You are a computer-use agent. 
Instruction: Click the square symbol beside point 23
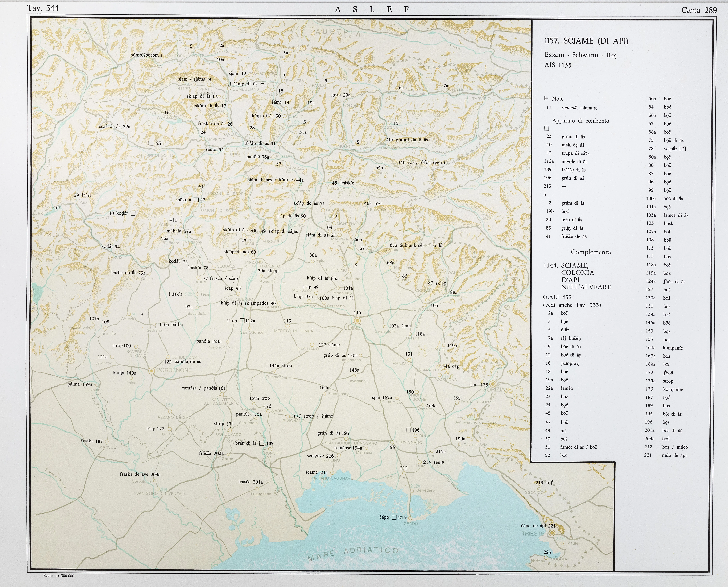click(x=151, y=143)
